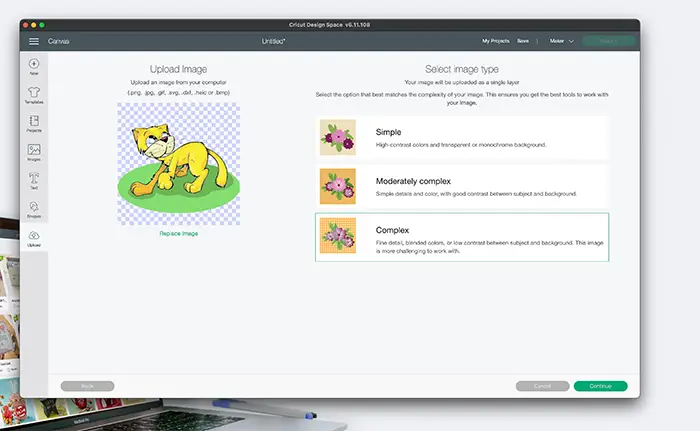Select the Simple image type option
700x431 pixels.
(462, 138)
